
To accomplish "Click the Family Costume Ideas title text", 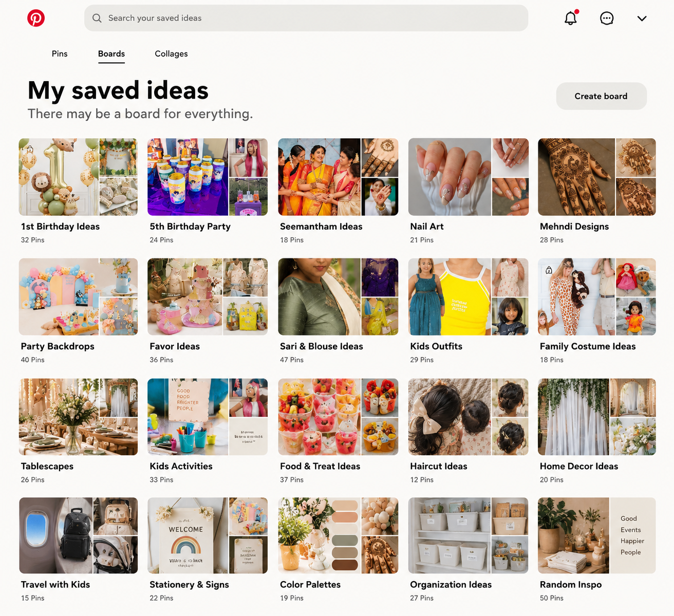I will click(588, 346).
